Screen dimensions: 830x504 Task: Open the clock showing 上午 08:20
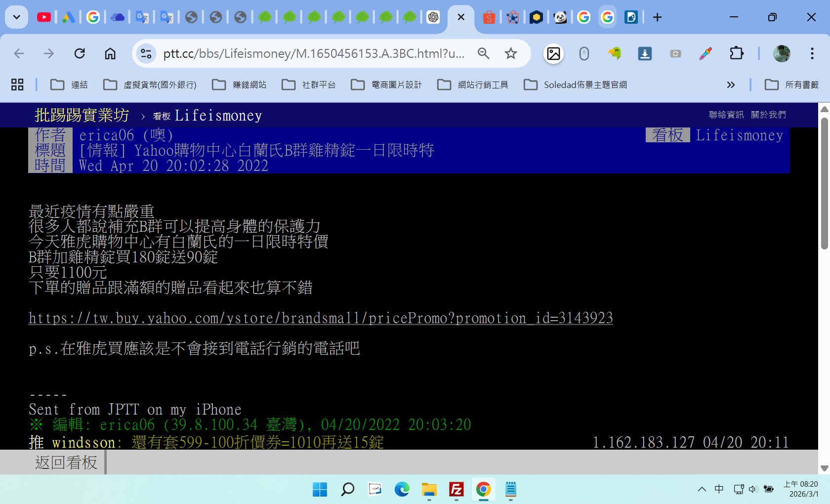click(800, 489)
